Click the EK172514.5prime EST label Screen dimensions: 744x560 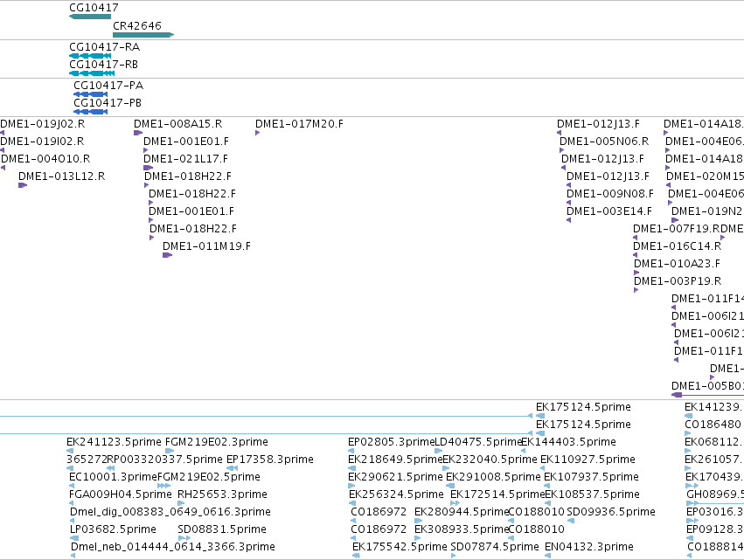click(x=497, y=495)
